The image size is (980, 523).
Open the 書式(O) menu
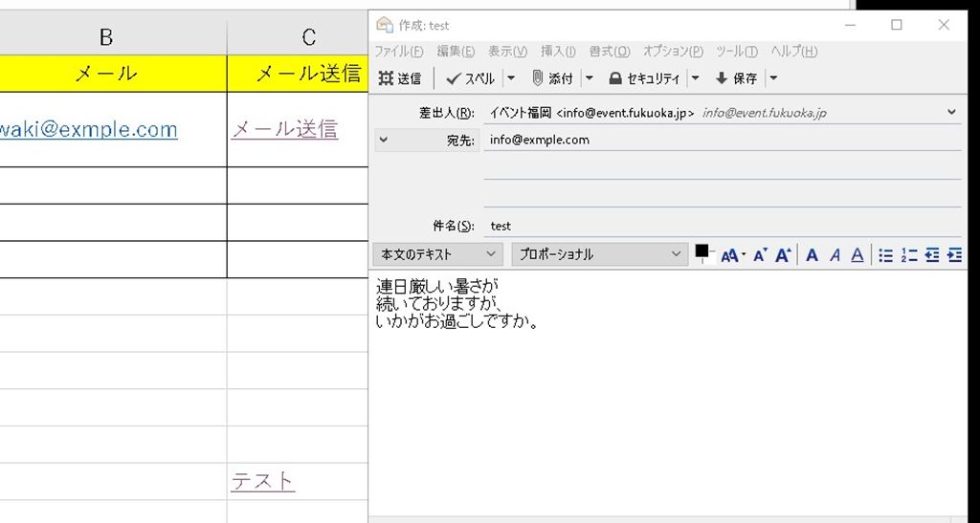609,51
